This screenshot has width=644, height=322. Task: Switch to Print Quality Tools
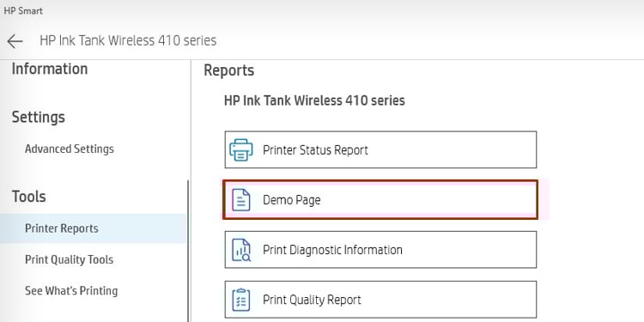(x=69, y=259)
